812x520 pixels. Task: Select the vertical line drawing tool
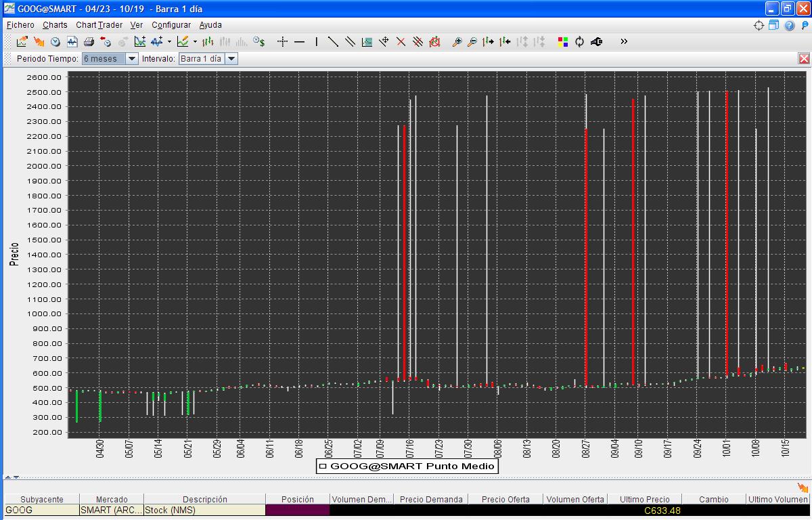(316, 42)
